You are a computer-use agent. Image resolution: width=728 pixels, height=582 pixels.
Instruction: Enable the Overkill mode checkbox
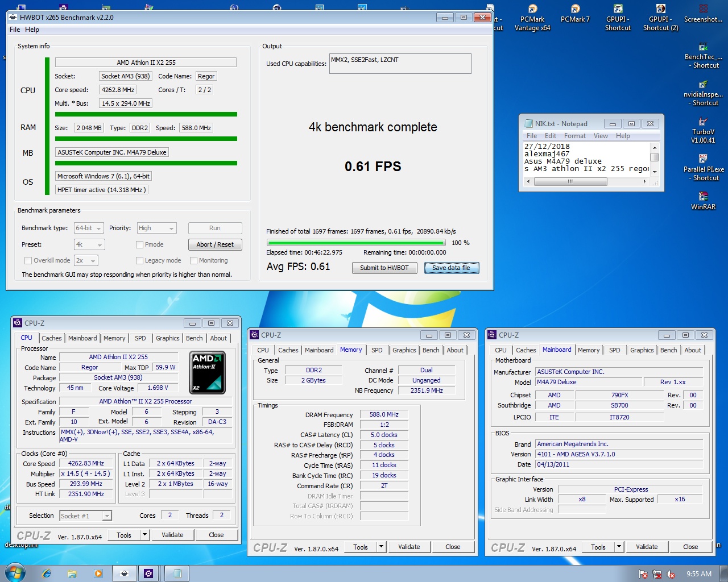(x=28, y=260)
